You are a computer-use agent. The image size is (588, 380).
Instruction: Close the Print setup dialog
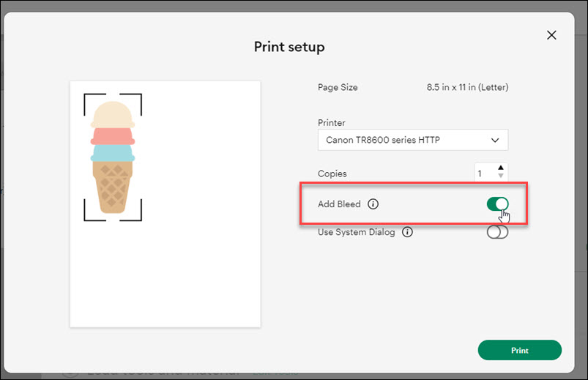[x=551, y=35]
